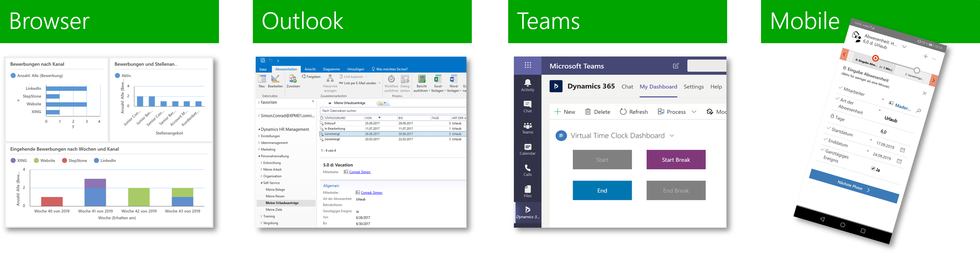Open the Abwesenheiten ribbon tab in Outlook

pyautogui.click(x=286, y=69)
